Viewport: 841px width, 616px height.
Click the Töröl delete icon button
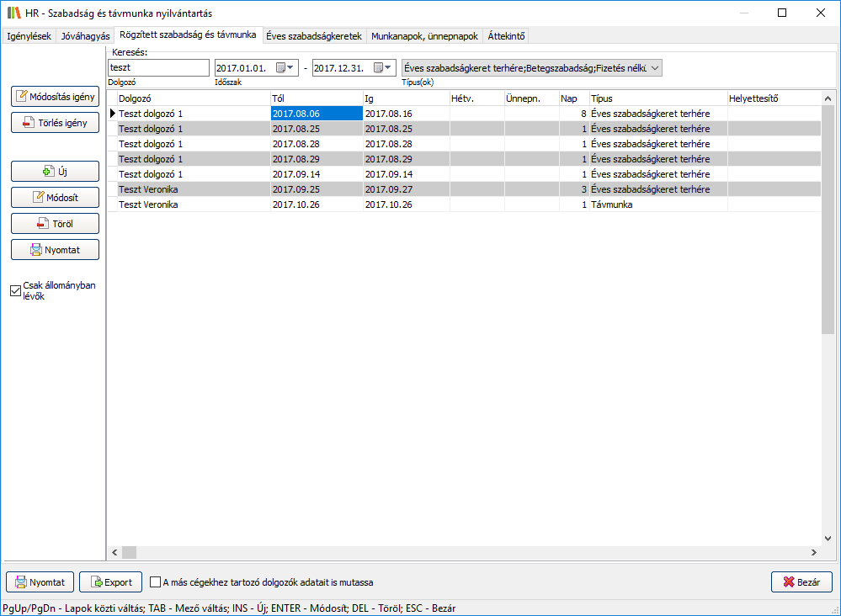click(x=55, y=223)
